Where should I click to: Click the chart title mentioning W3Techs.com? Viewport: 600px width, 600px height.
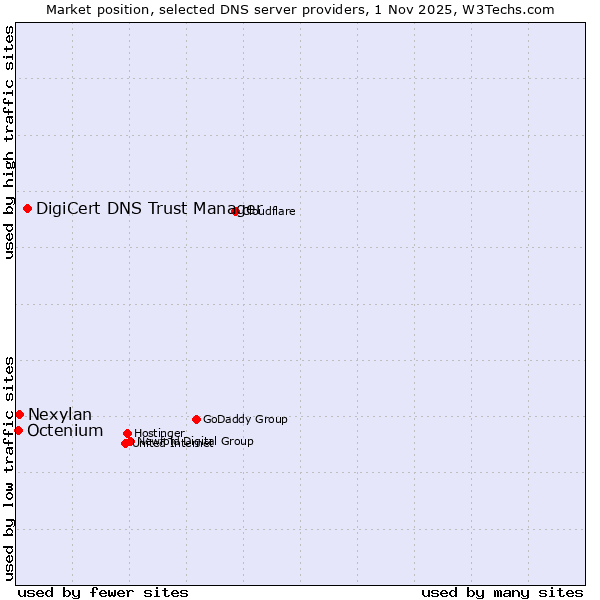click(300, 9)
